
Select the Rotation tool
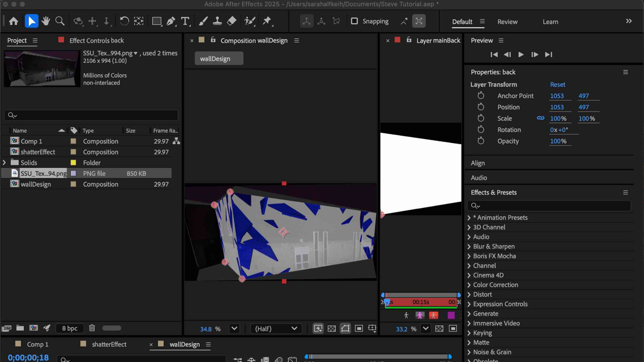point(124,21)
